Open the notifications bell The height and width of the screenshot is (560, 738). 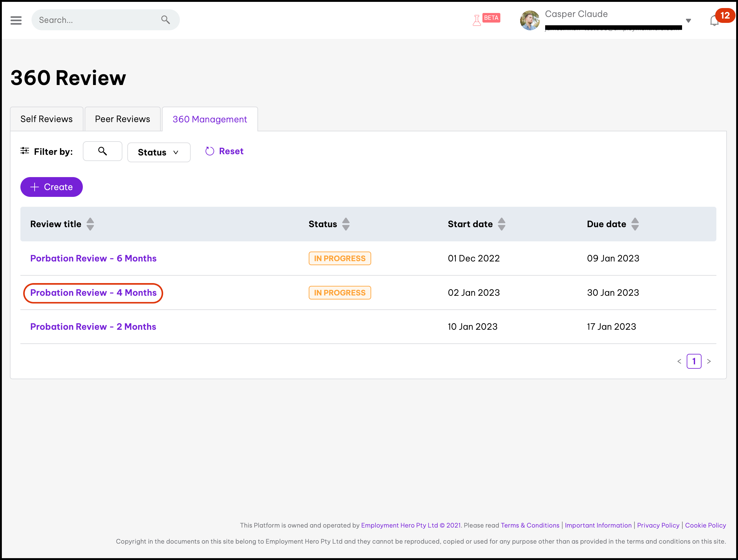pyautogui.click(x=714, y=21)
